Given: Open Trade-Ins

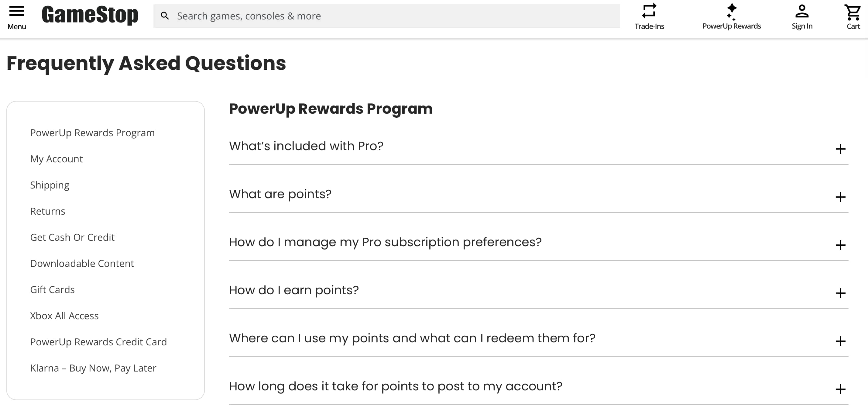Looking at the screenshot, I should 648,15.
